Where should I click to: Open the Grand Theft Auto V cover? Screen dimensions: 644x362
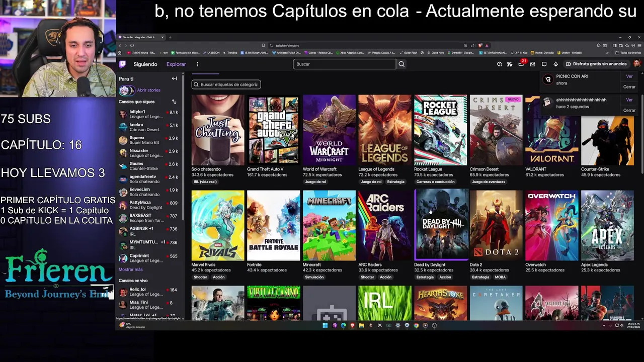point(274,130)
